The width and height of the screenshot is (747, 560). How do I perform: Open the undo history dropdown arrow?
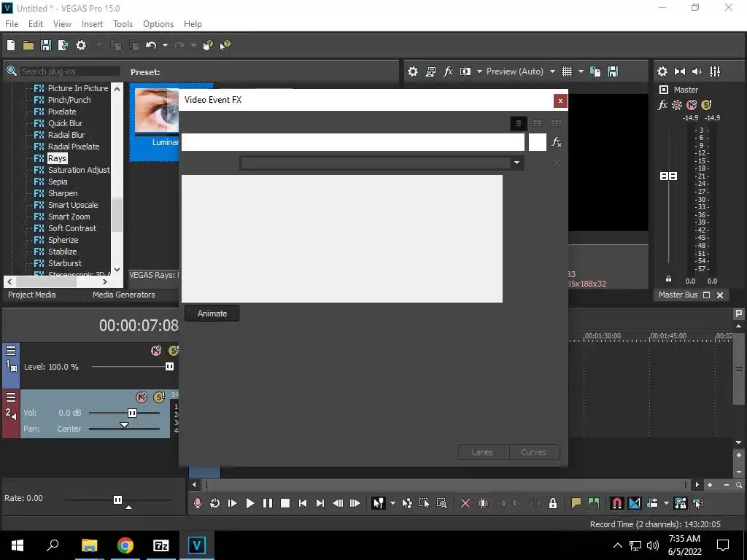click(x=165, y=45)
